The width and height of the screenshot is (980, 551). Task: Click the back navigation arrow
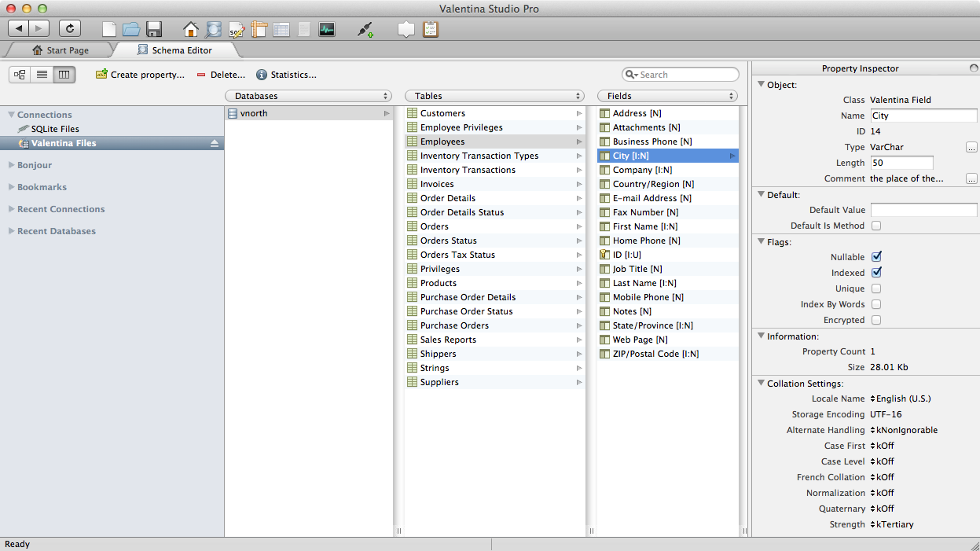(x=19, y=29)
